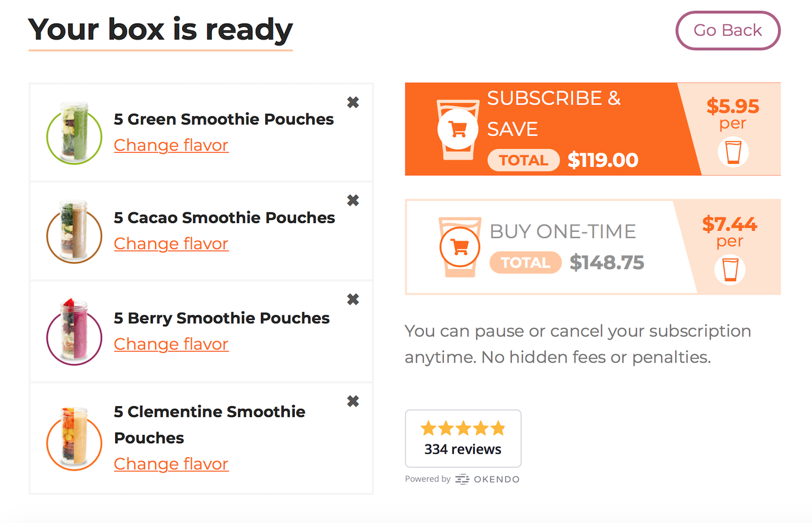The width and height of the screenshot is (812, 523).
Task: Choose Buy One-Time for $148.75
Action: 593,247
